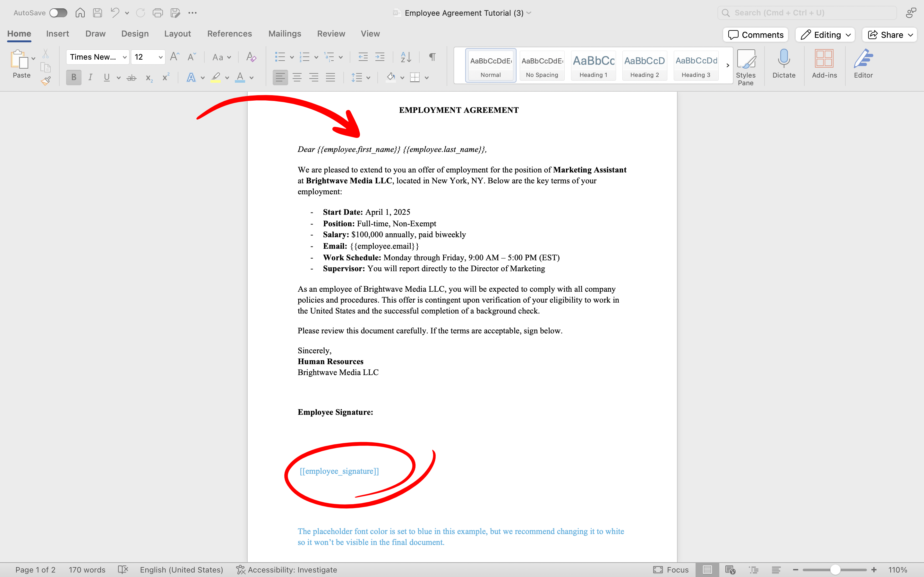Open the References tab
This screenshot has height=577, width=924.
[x=229, y=34]
